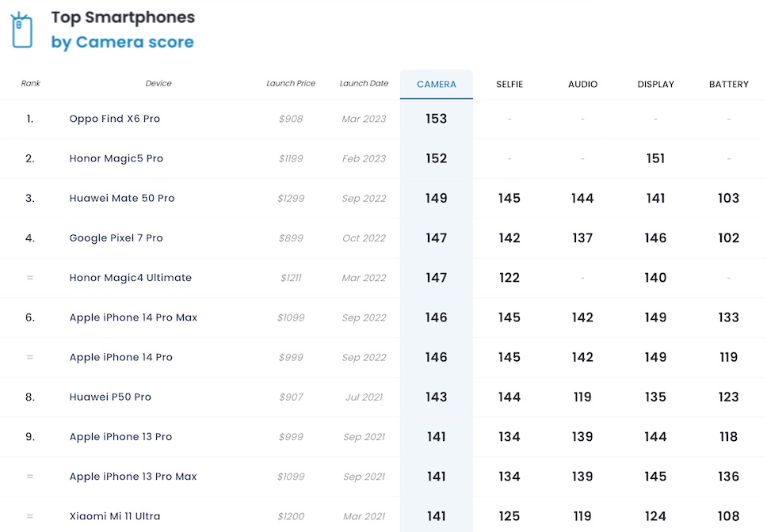
Task: Click Huawei Mate 50 Pro device name
Action: click(121, 198)
